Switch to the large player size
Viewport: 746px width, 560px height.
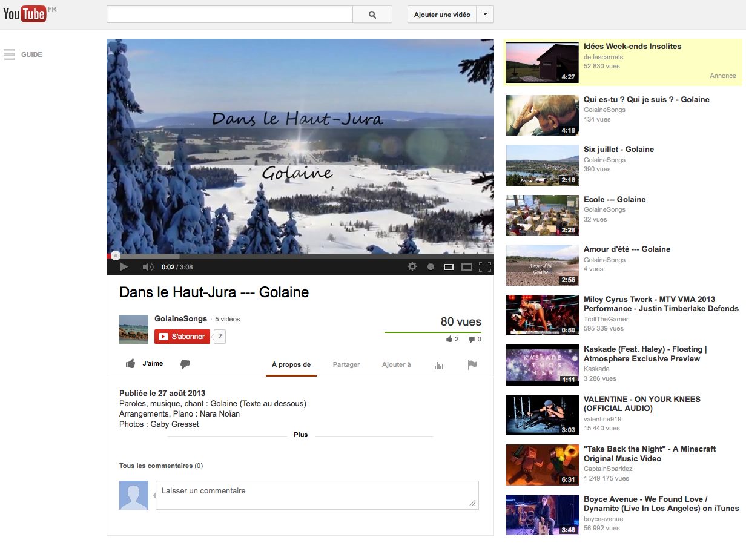466,266
